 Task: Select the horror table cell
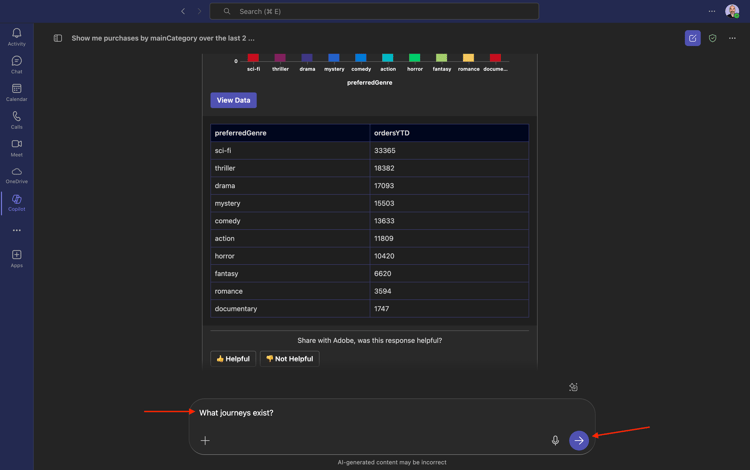click(x=290, y=256)
